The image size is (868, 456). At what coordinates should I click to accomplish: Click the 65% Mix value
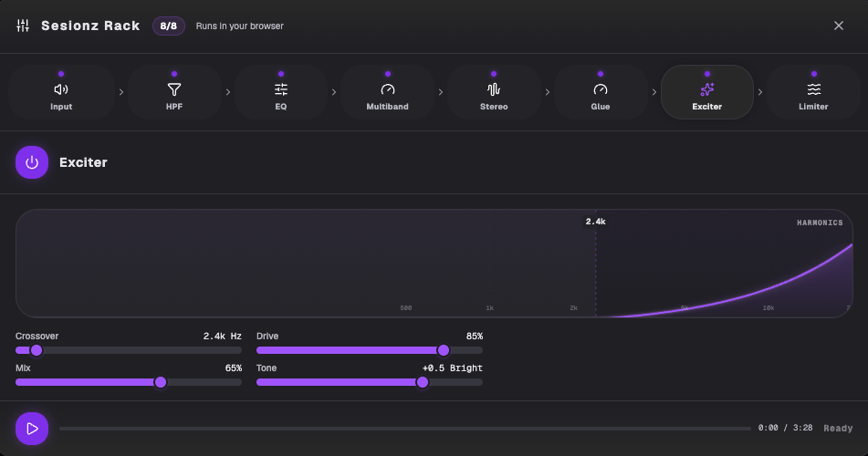coord(234,368)
